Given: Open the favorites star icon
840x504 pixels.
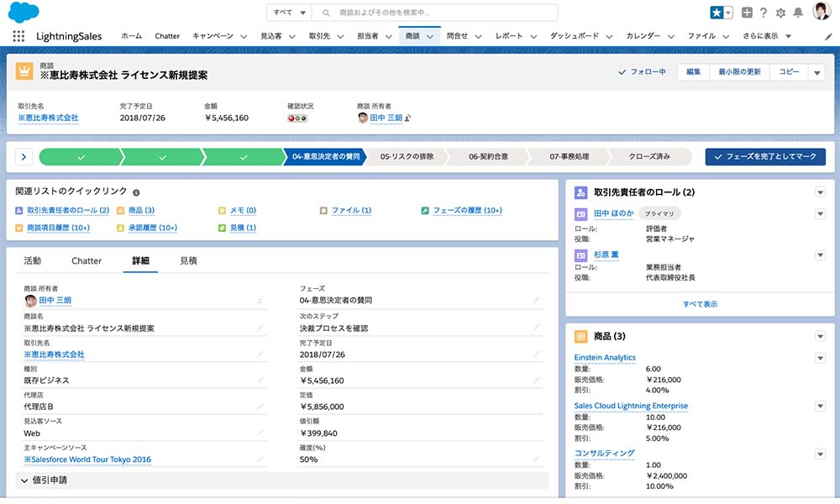Looking at the screenshot, I should coord(717,13).
